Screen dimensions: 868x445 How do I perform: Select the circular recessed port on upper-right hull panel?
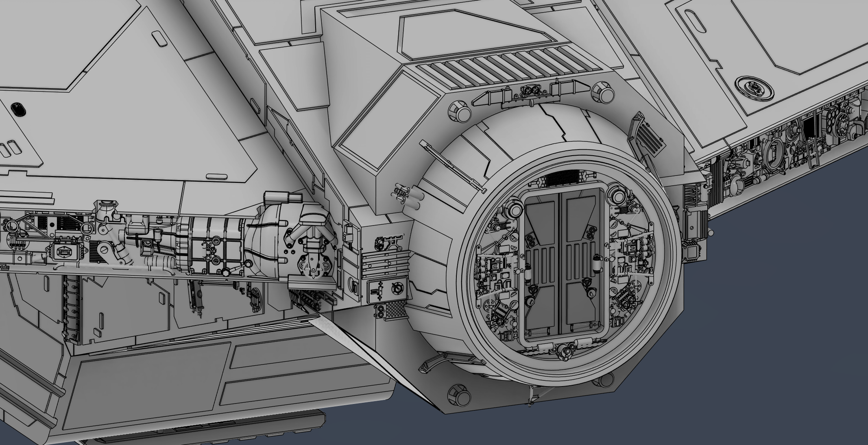(755, 88)
